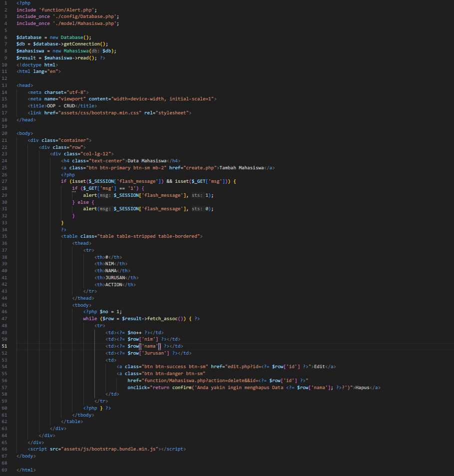Click line number 51 in the gutter
The width and height of the screenshot is (454, 476).
pyautogui.click(x=5, y=346)
